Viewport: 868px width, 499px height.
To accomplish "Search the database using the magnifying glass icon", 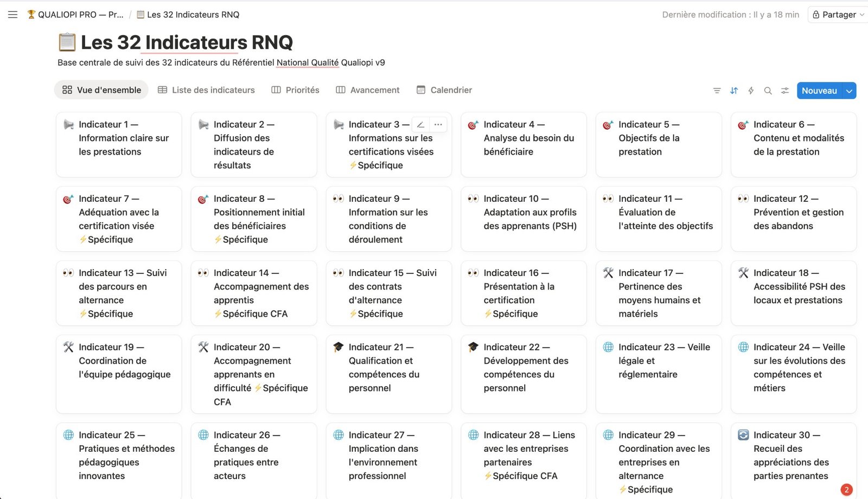I will [x=768, y=91].
